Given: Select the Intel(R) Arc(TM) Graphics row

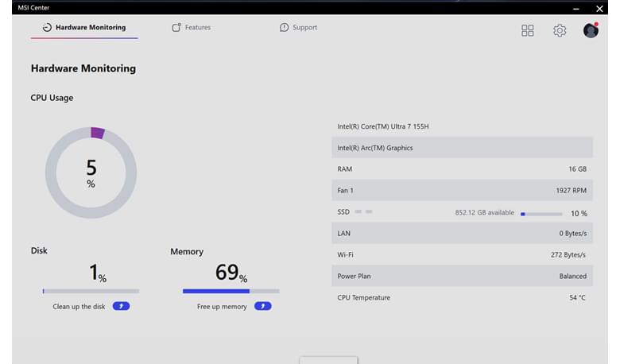Looking at the screenshot, I should pos(463,147).
